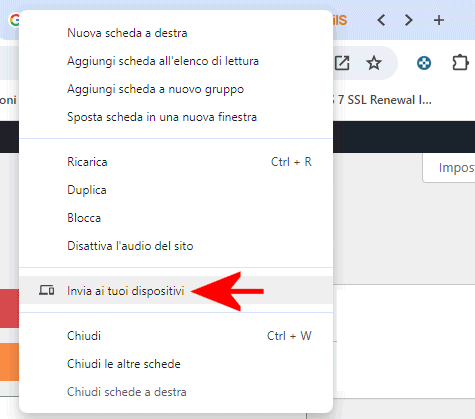Open the 'SSL Renewal' bookmark
Image resolution: width=475 pixels, height=419 pixels.
click(383, 100)
